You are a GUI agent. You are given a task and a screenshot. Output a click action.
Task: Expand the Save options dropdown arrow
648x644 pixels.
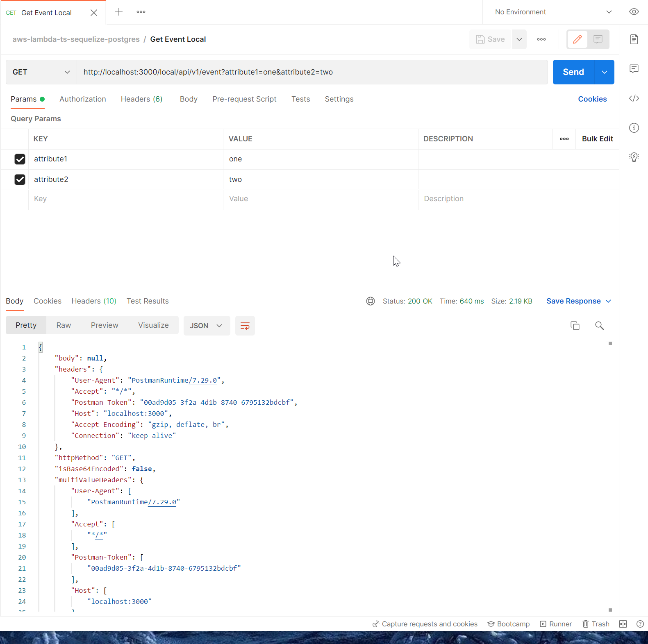pyautogui.click(x=519, y=39)
